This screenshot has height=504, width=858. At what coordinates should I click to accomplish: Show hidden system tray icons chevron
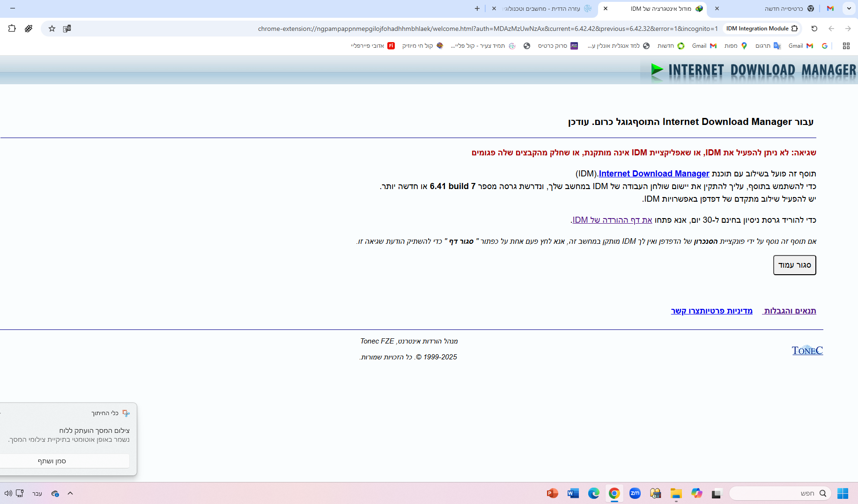click(x=70, y=493)
